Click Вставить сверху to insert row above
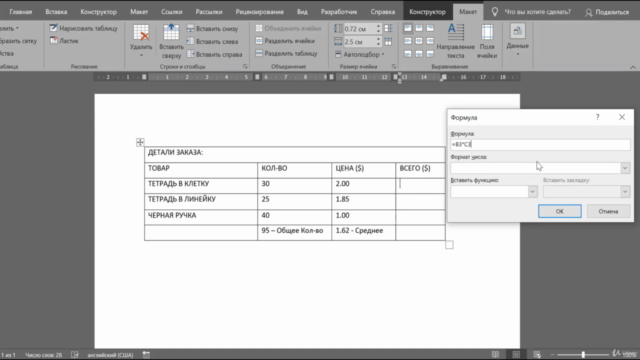This screenshot has width=640, height=360. click(x=171, y=41)
